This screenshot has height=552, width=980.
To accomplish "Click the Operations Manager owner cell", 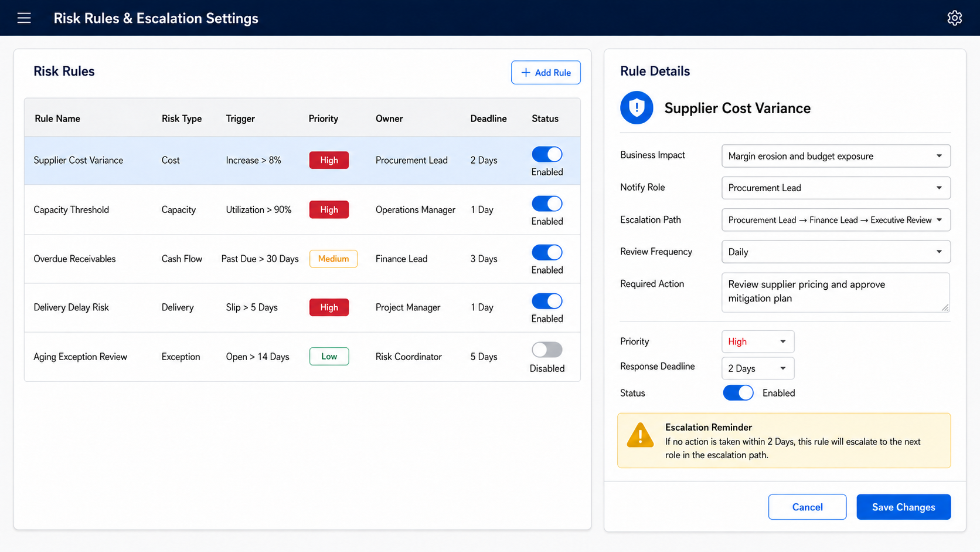I will coord(416,209).
